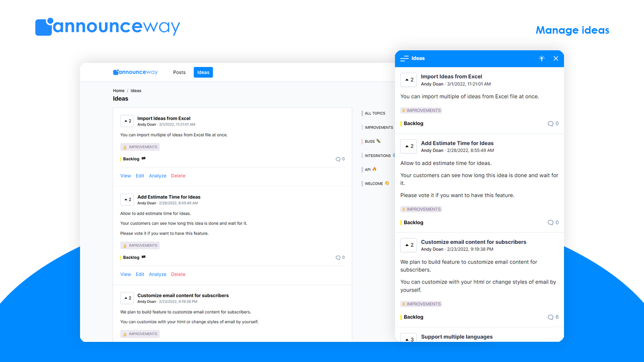The image size is (644, 362).
Task: Open Add Estimate Time for Ideas title on dashboard
Action: [x=169, y=197]
